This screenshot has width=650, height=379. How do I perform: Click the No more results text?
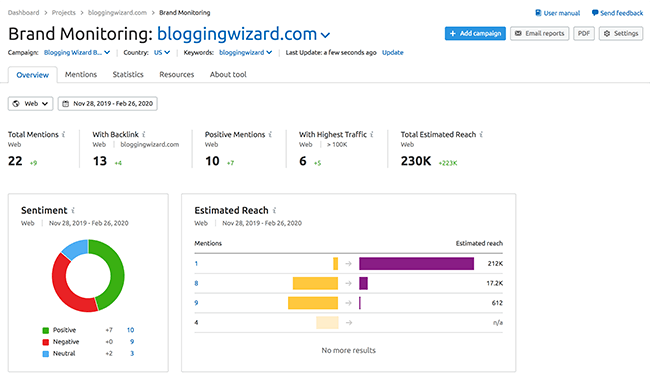coord(349,350)
